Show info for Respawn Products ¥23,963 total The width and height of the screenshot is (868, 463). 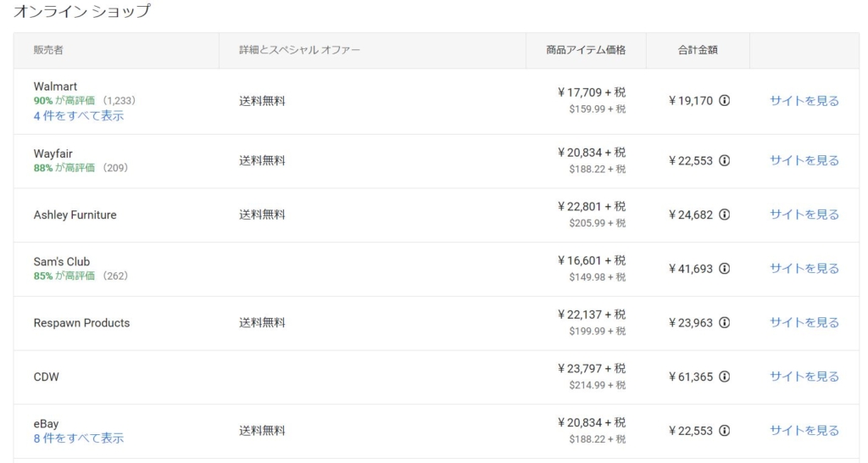[724, 323]
